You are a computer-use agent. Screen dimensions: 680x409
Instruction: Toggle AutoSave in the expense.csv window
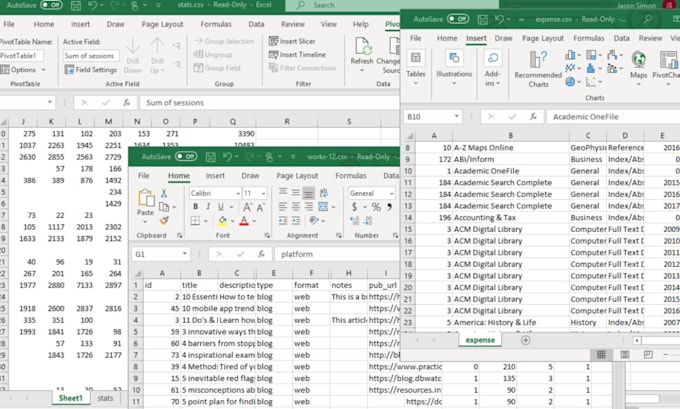(x=458, y=19)
